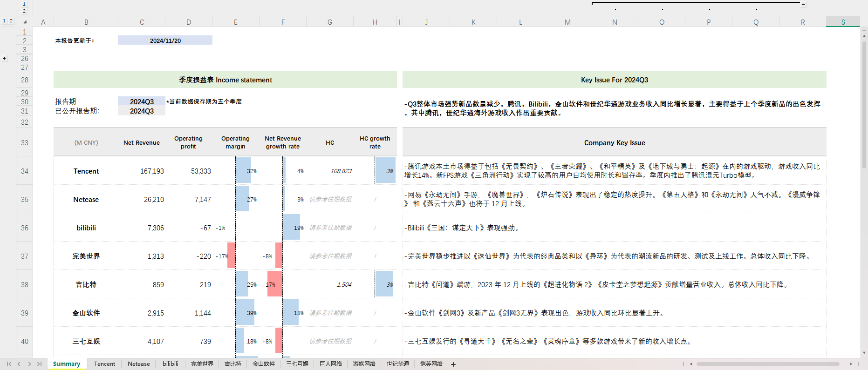
Task: Go to last sheet navigation arrow
Action: (x=39, y=364)
